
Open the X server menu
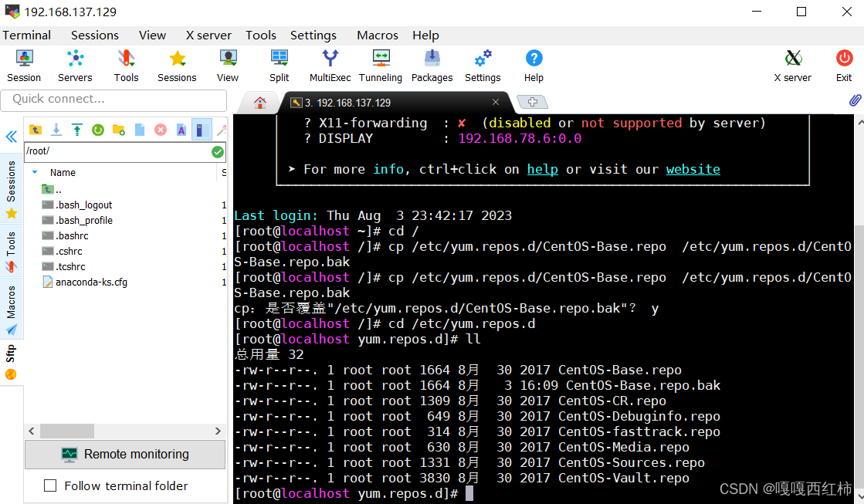pyautogui.click(x=208, y=36)
